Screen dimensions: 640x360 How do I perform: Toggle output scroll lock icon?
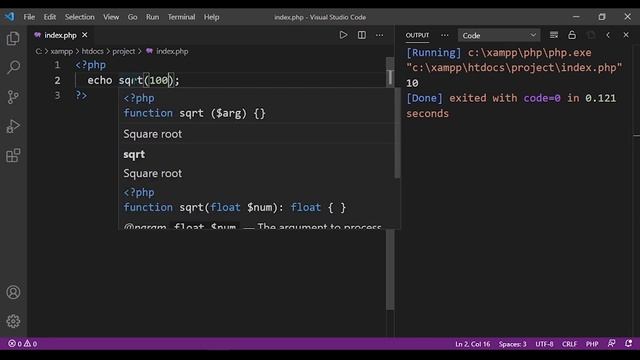(x=572, y=35)
